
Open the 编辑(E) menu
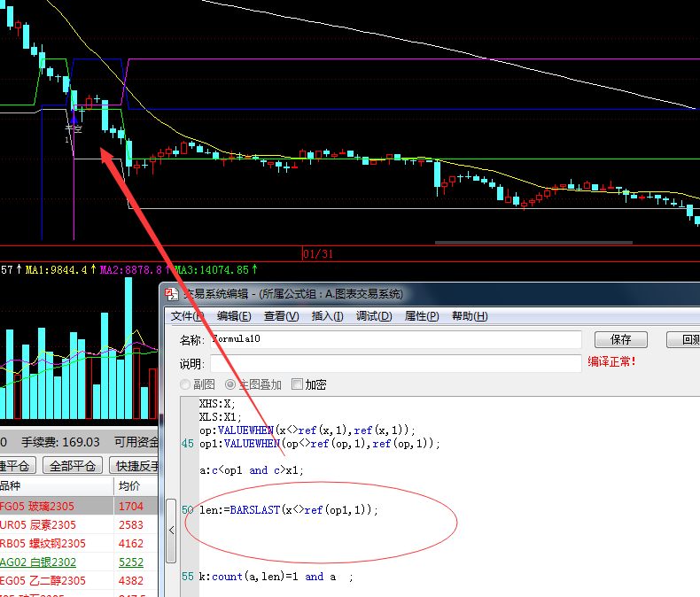click(234, 316)
